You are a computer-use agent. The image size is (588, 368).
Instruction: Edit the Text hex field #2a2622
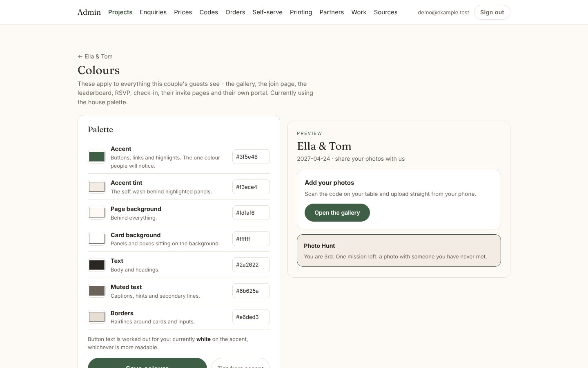tap(251, 265)
